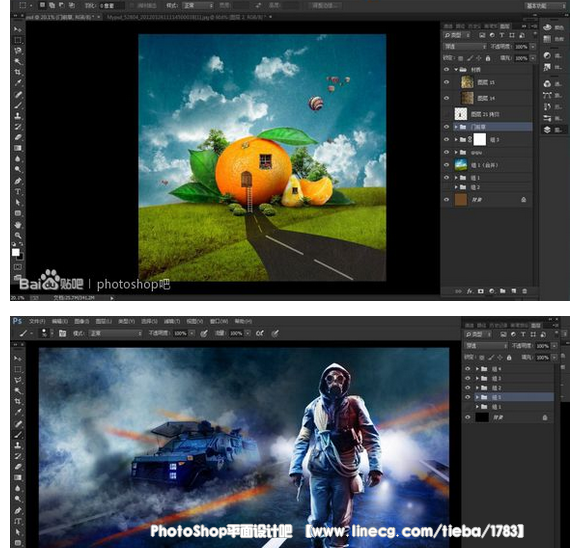Expand 组 4 group triangle in gas-mask window
The height and width of the screenshot is (548, 574).
click(x=477, y=369)
